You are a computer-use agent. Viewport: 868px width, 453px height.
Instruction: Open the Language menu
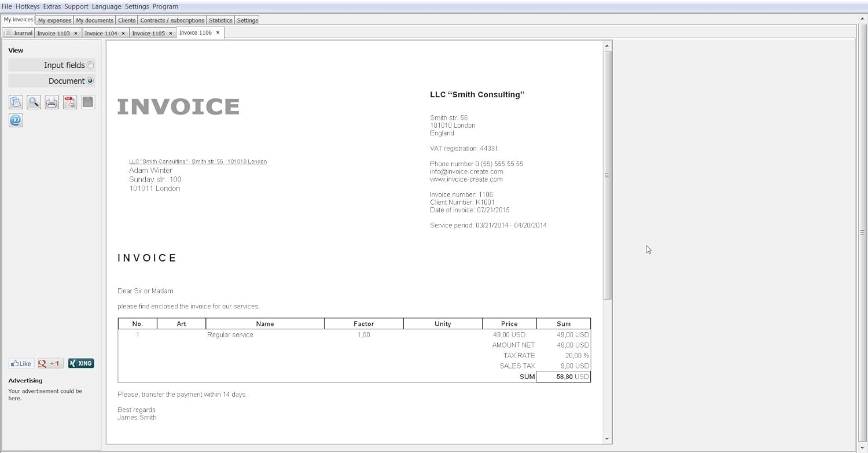[106, 6]
